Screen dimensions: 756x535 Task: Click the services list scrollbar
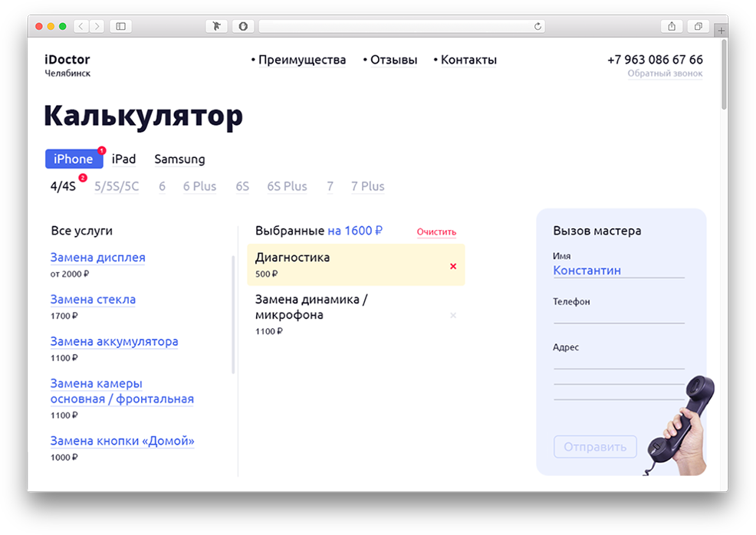[x=233, y=314]
